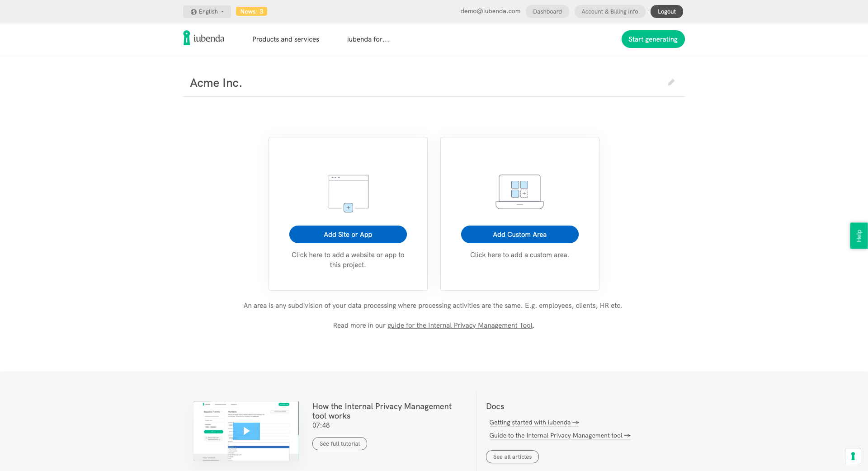Open Account & Billing info

pyautogui.click(x=610, y=12)
